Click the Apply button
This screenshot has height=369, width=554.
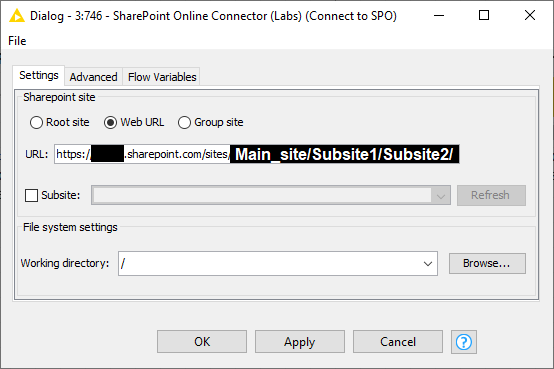[x=300, y=341]
